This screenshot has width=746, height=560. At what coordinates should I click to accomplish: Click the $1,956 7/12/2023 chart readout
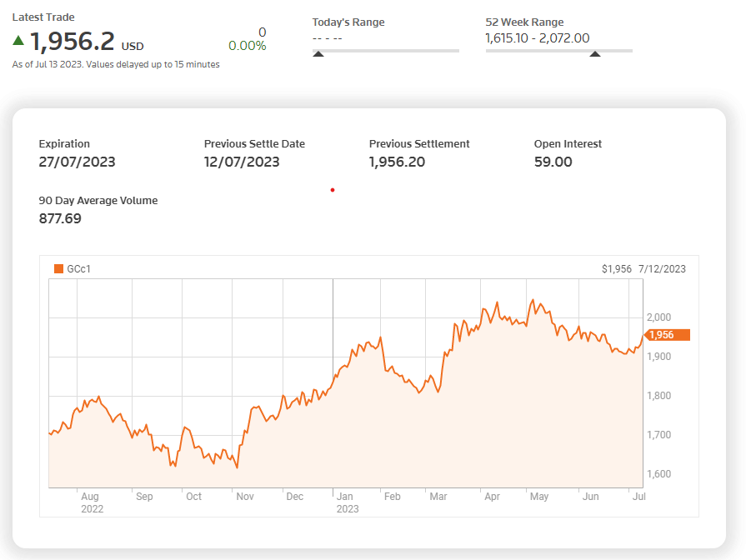[643, 269]
